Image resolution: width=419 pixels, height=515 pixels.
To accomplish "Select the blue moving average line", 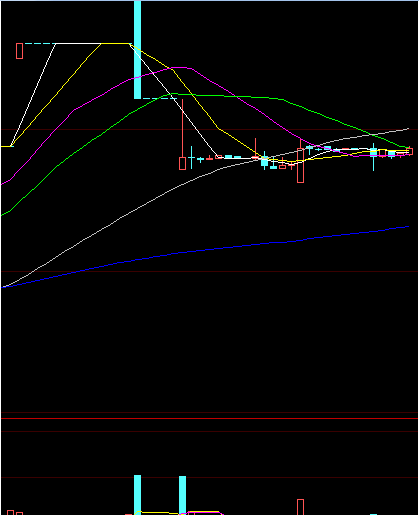I will pyautogui.click(x=205, y=249).
